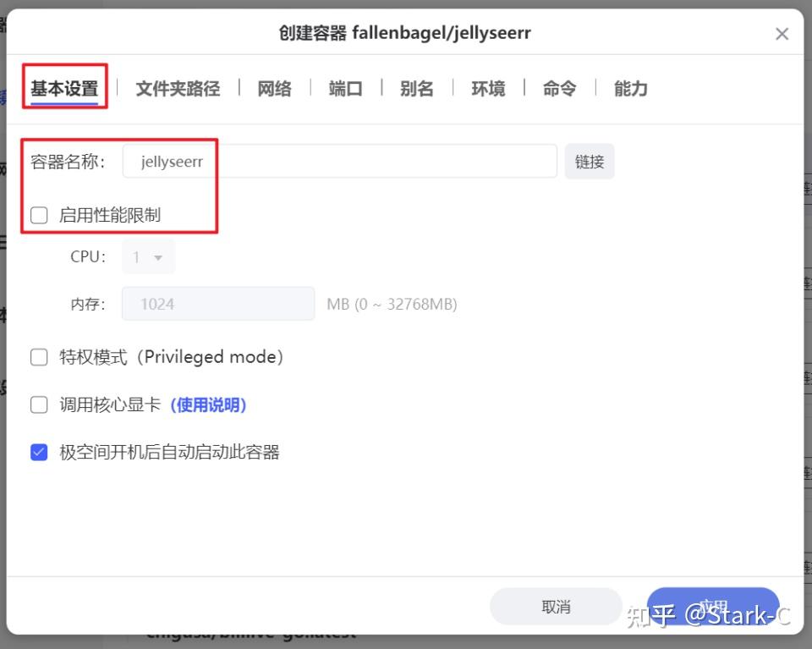Switch to the 端口 tab
The image size is (812, 649).
(x=344, y=87)
